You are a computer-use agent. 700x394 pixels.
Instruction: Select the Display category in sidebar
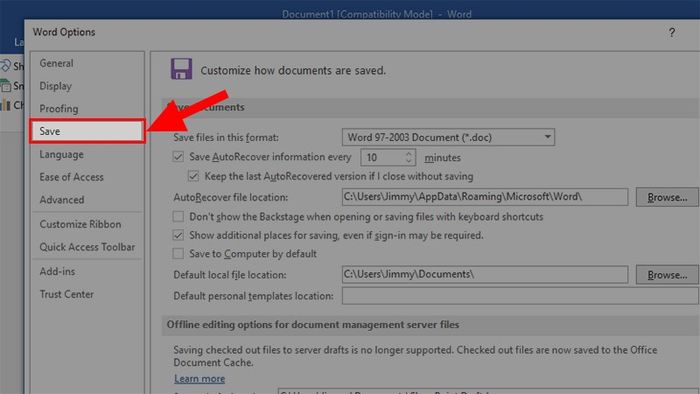55,86
